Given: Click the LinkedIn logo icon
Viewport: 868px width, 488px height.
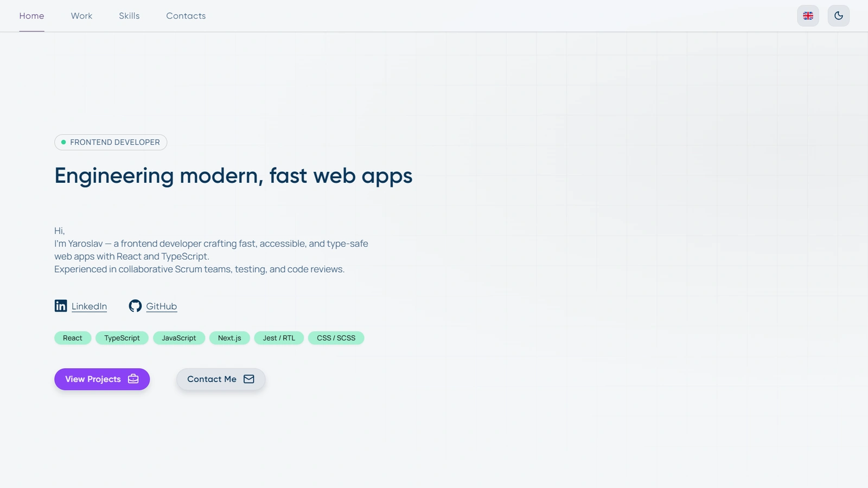Looking at the screenshot, I should [x=61, y=306].
